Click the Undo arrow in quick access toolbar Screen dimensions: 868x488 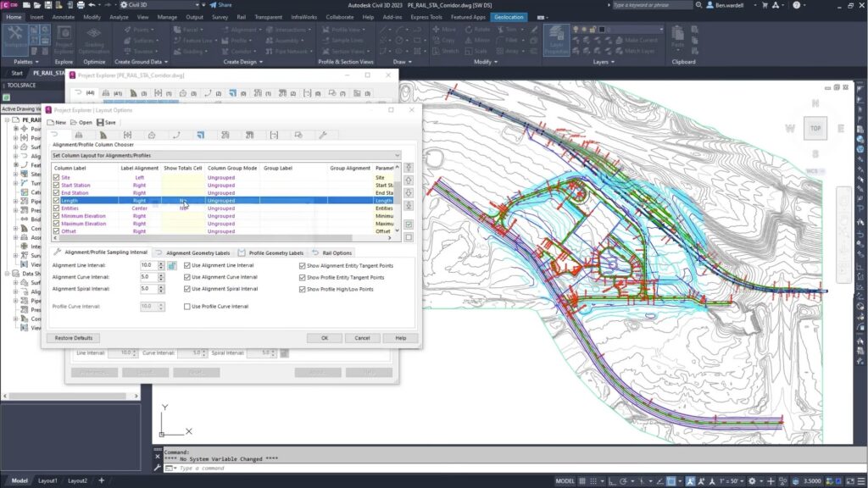coord(92,5)
